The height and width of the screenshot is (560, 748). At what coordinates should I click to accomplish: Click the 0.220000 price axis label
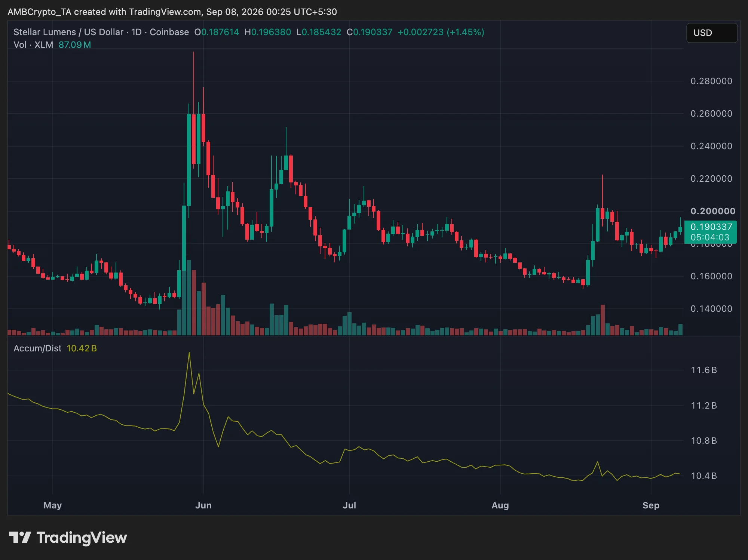click(x=711, y=179)
